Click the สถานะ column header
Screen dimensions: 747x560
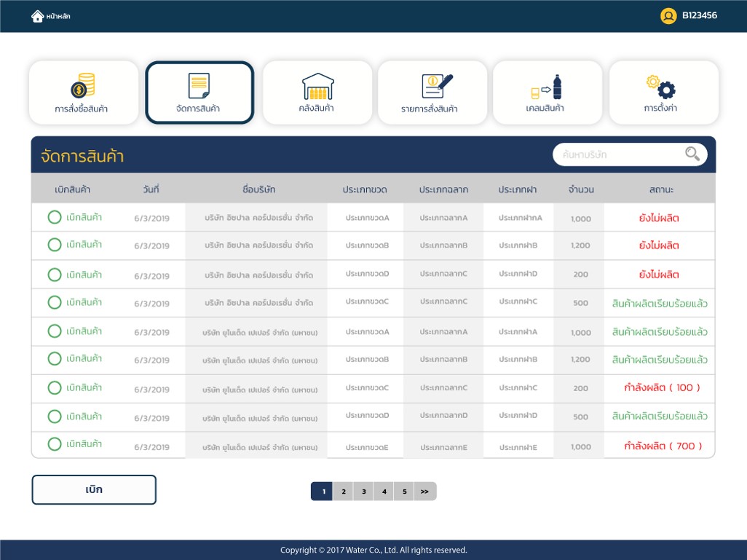click(x=660, y=189)
